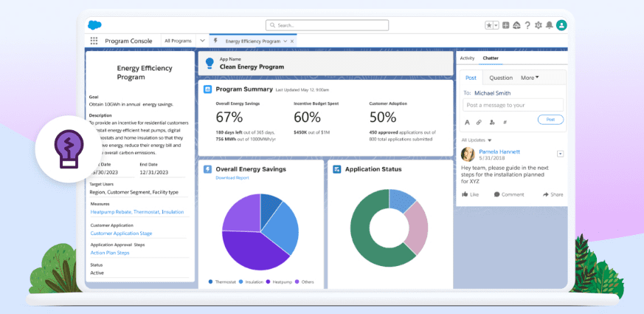Click the hashtag topic icon in Chatter

point(504,122)
